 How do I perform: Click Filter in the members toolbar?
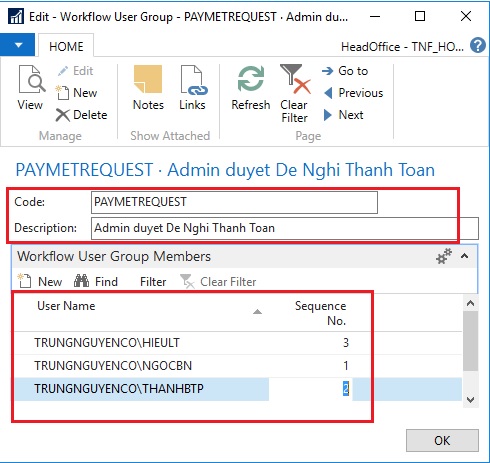coord(153,282)
